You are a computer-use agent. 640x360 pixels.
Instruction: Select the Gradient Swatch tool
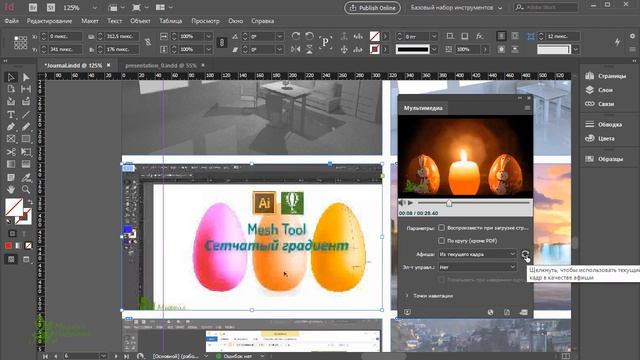point(11,164)
